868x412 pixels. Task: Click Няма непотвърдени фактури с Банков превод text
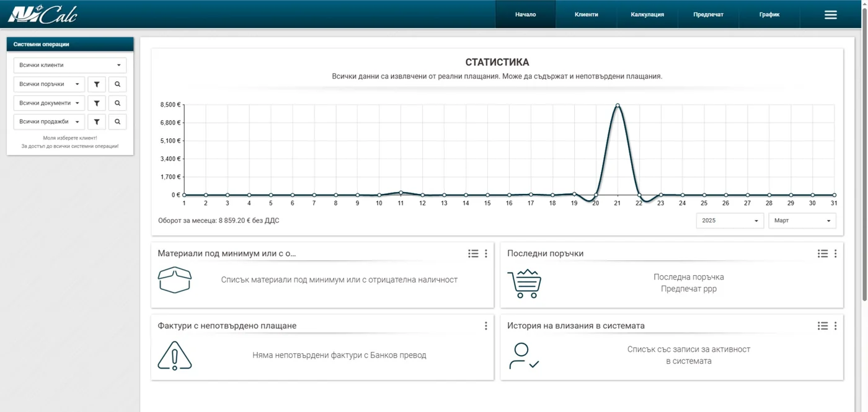[x=339, y=356]
